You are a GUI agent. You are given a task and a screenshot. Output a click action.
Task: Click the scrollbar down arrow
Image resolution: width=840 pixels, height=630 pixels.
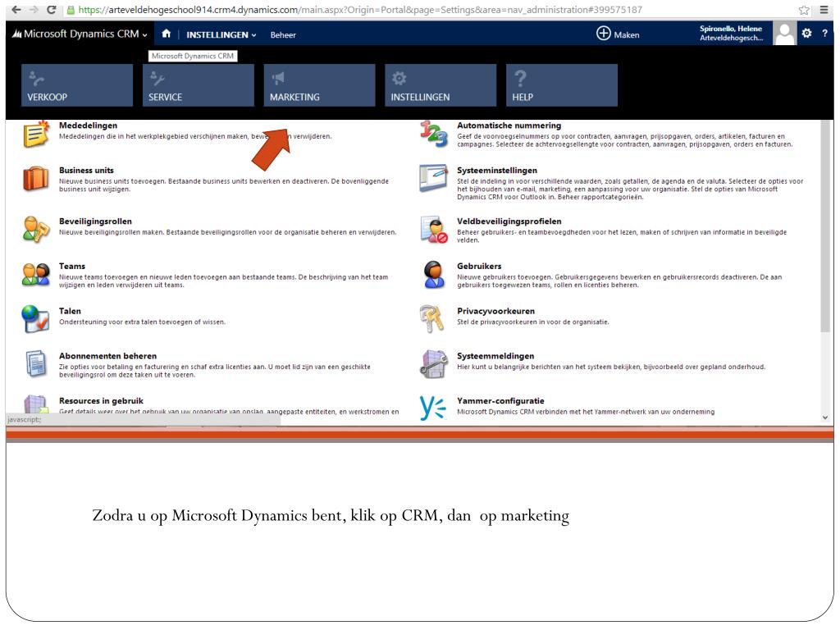825,418
